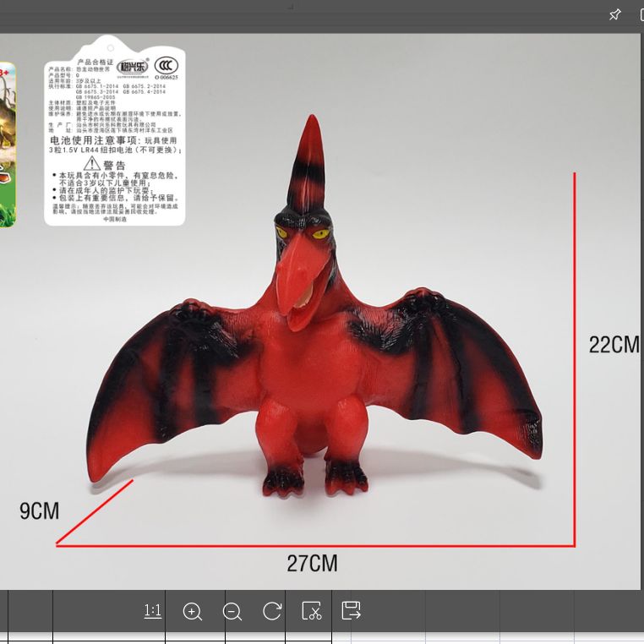Click the product certificate label

pos(115,131)
